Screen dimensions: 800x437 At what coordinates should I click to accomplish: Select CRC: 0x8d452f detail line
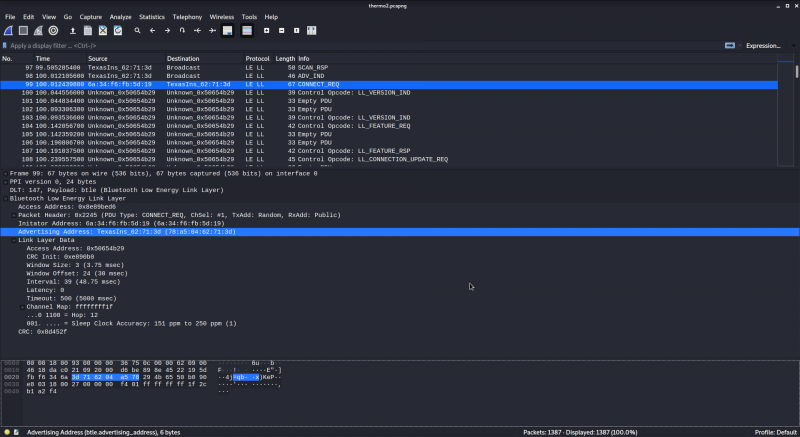42,331
